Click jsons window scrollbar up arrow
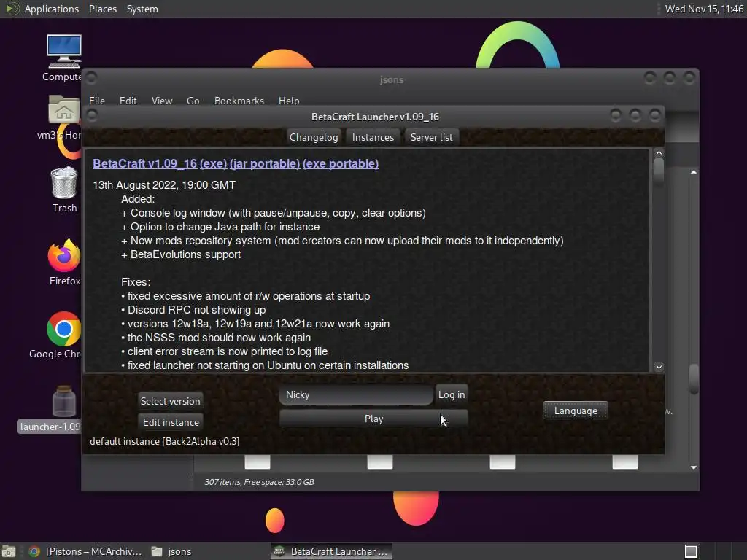This screenshot has width=747, height=560. pos(694,172)
